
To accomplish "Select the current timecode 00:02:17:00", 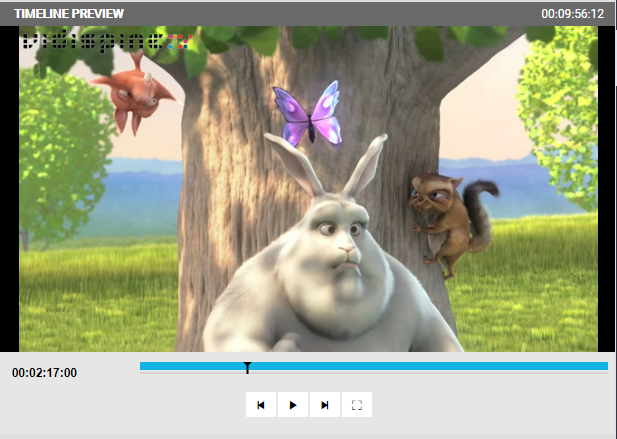I will click(x=44, y=373).
